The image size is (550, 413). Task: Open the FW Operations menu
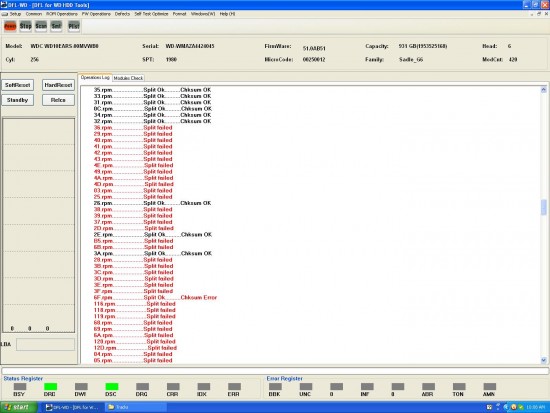click(96, 14)
